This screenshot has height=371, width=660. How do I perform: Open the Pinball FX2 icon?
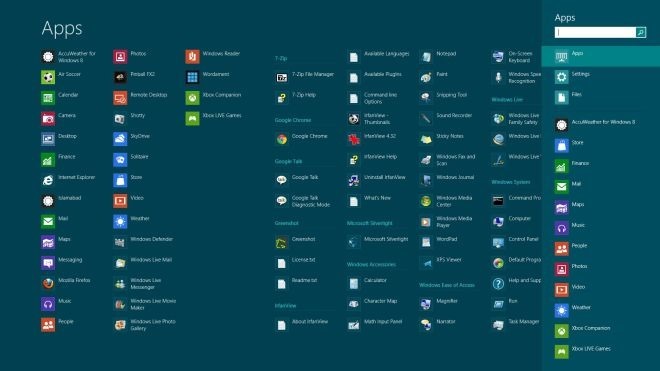click(120, 77)
